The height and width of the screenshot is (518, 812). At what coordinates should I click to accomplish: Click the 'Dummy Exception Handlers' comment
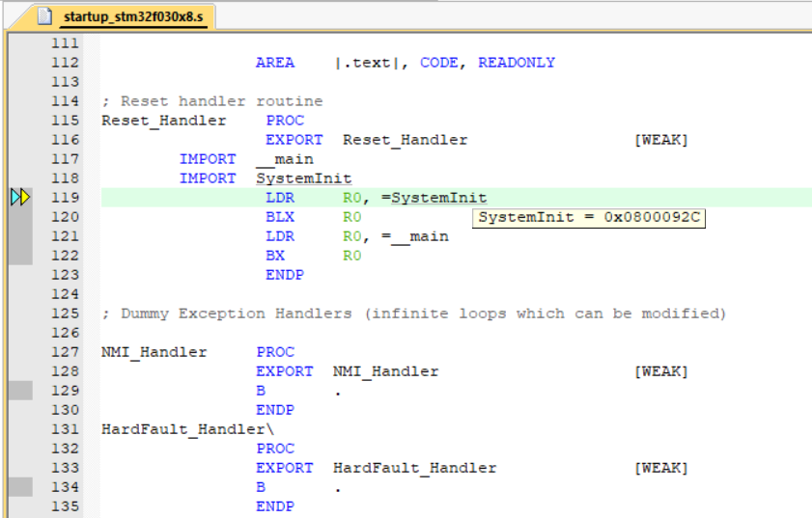click(414, 314)
